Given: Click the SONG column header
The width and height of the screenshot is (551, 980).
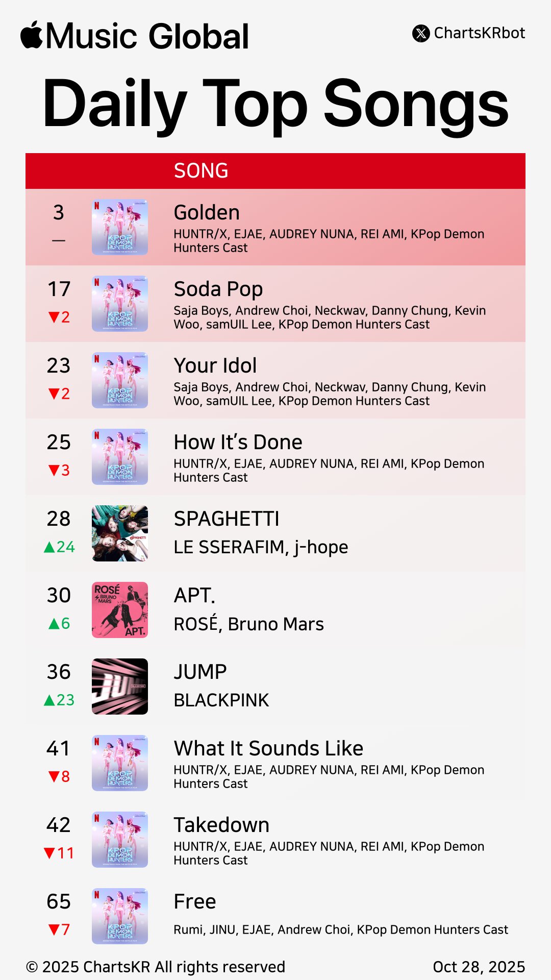Looking at the screenshot, I should click(x=201, y=171).
